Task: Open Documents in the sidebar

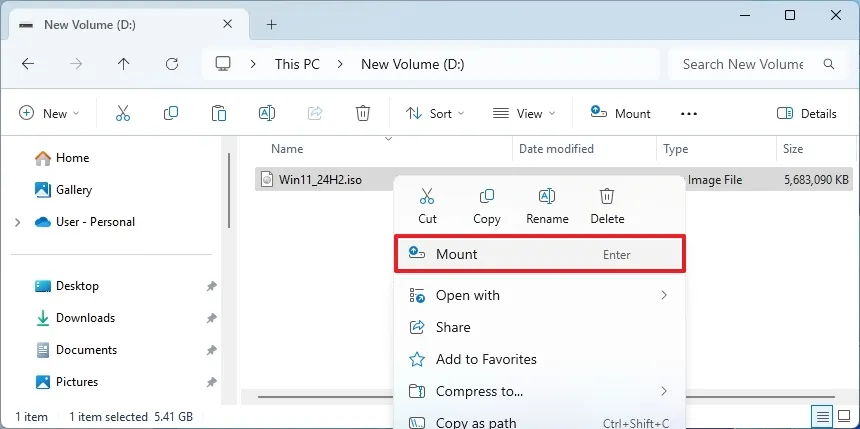Action: pyautogui.click(x=76, y=350)
